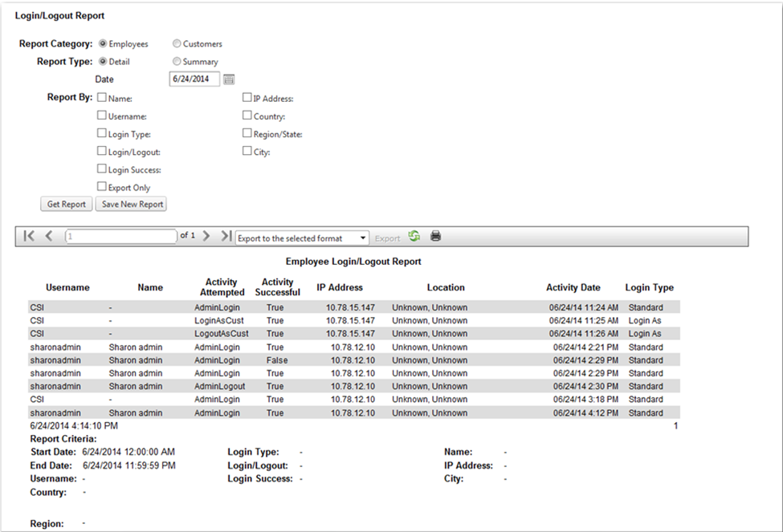Viewport: 783px width, 532px height.
Task: Go to previous report page
Action: 48,237
